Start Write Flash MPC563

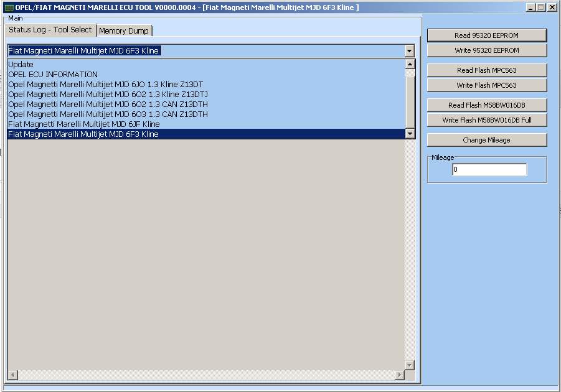point(486,85)
